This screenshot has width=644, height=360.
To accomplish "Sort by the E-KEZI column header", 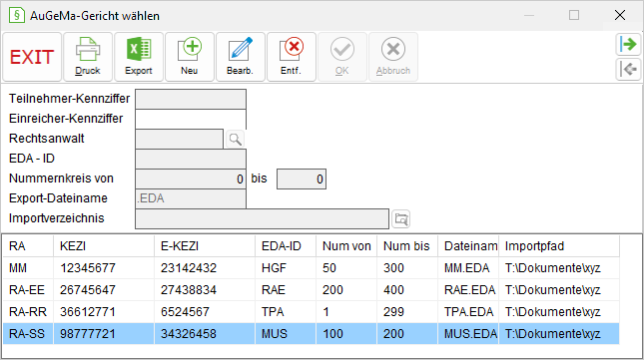I will 205,246.
